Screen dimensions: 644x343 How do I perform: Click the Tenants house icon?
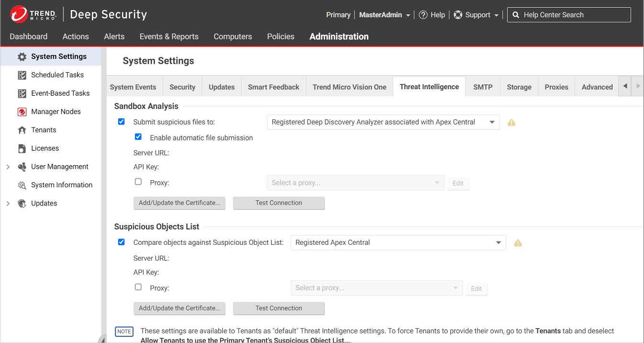pos(22,130)
